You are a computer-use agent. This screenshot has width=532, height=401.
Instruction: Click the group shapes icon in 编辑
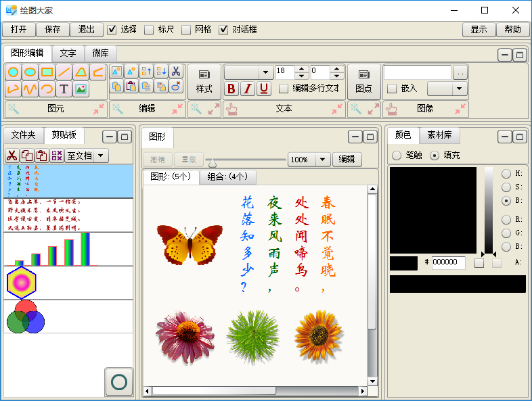click(x=116, y=71)
